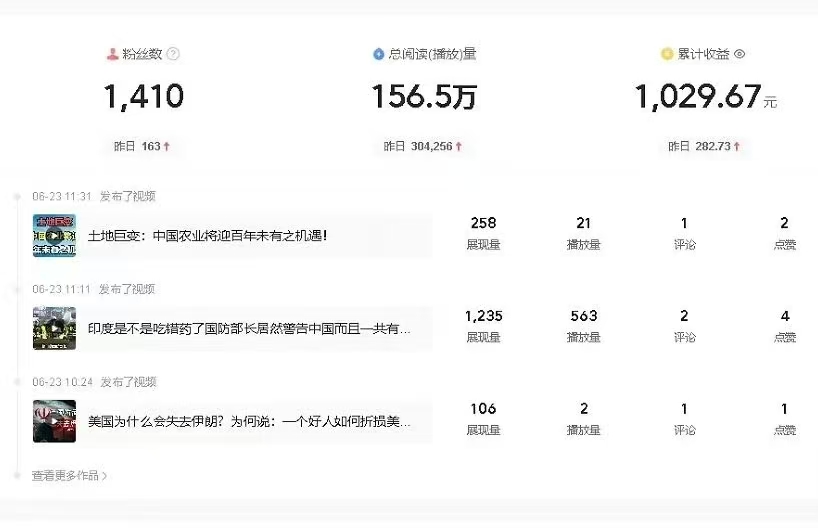Open 查看更多作品 link
Viewport: 818px width, 528px height.
click(69, 475)
